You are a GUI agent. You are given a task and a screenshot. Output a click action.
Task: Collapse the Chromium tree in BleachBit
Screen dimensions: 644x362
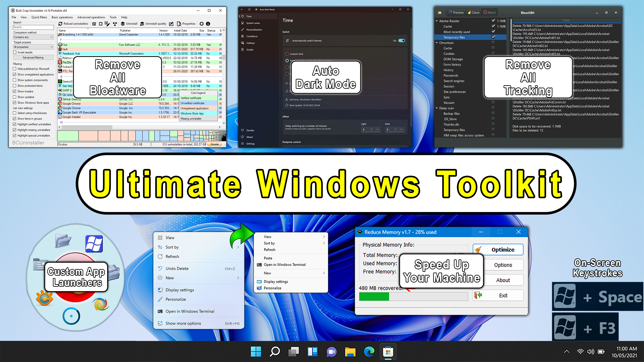click(x=437, y=43)
